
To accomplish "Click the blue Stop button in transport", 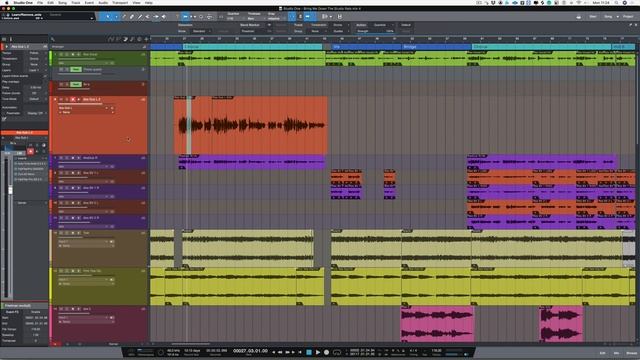I will [309, 352].
